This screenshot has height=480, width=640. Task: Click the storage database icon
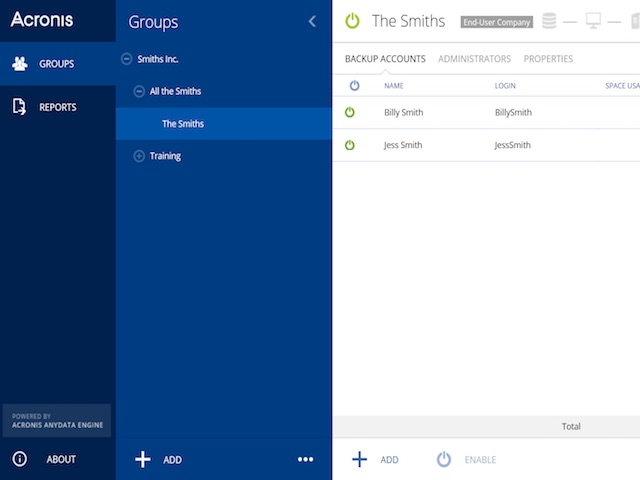(549, 21)
